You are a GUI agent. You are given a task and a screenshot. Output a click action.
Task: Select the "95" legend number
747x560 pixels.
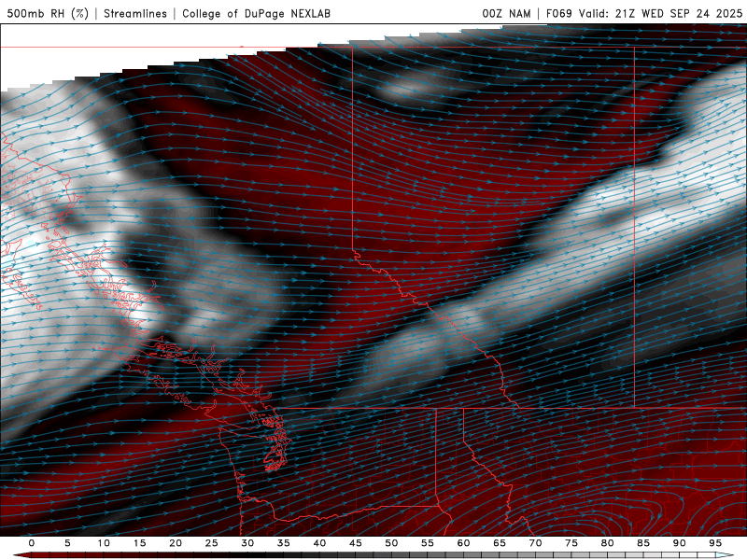coord(714,543)
